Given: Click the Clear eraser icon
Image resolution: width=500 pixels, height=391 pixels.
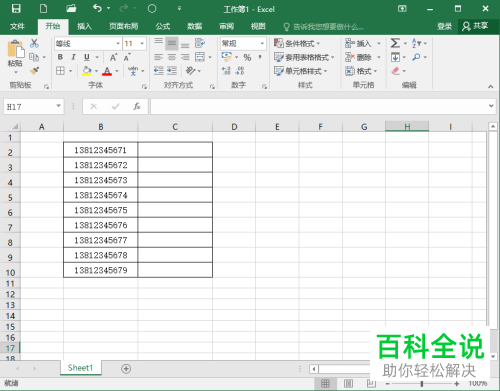Looking at the screenshot, I should [395, 71].
